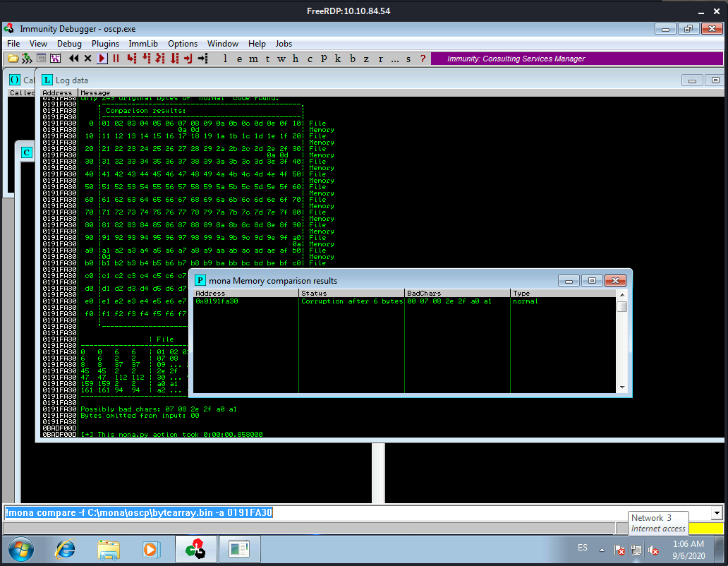Open the File menu
728x566 pixels.
pyautogui.click(x=13, y=44)
